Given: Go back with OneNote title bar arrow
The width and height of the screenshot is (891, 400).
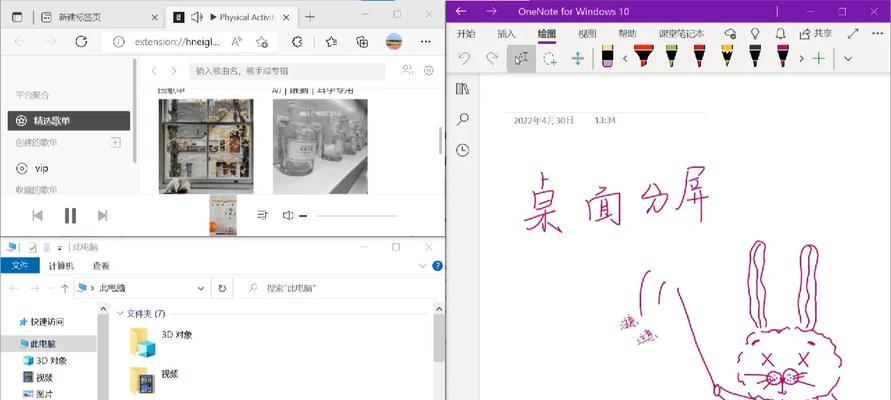Looking at the screenshot, I should pos(461,11).
